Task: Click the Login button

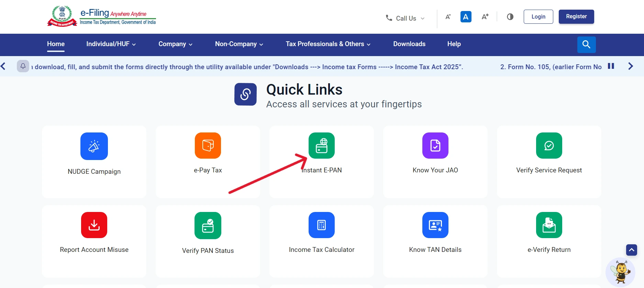Action: (538, 17)
